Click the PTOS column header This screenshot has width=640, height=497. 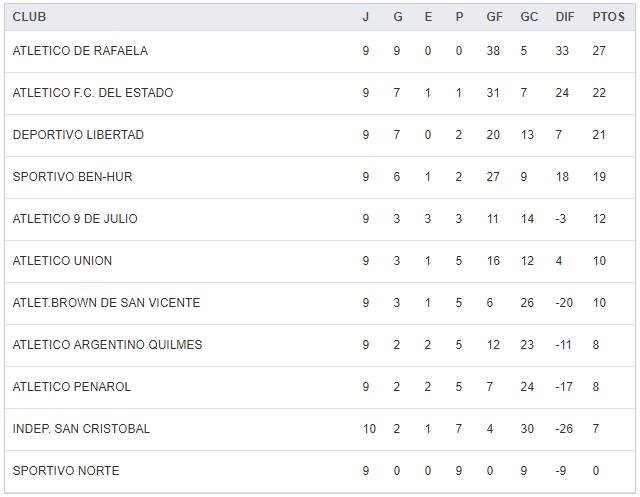(607, 17)
